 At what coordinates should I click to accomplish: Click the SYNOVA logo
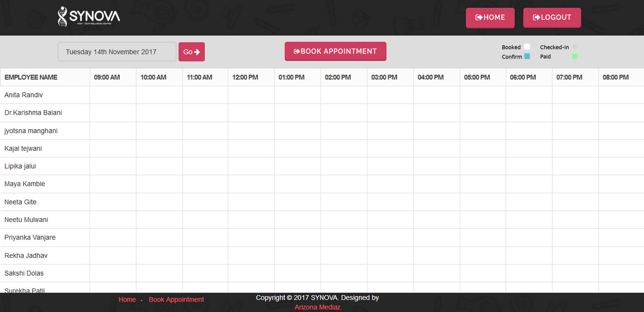click(x=89, y=17)
